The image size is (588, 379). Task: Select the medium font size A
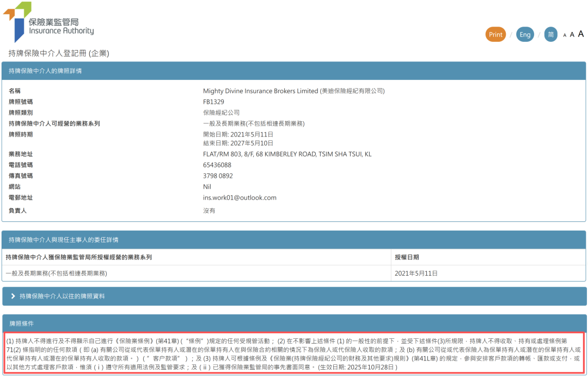pos(572,35)
